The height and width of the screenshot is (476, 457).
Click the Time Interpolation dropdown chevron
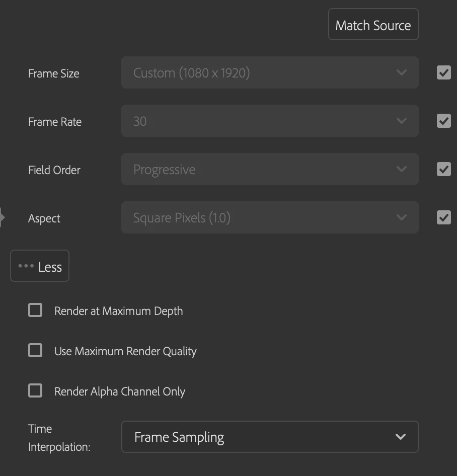point(401,437)
